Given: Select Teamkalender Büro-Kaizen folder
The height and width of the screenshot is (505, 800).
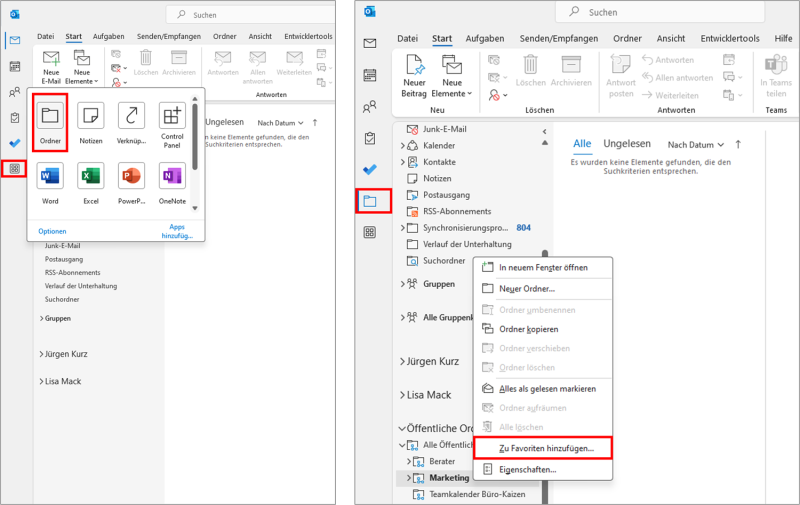Looking at the screenshot, I should [x=477, y=494].
